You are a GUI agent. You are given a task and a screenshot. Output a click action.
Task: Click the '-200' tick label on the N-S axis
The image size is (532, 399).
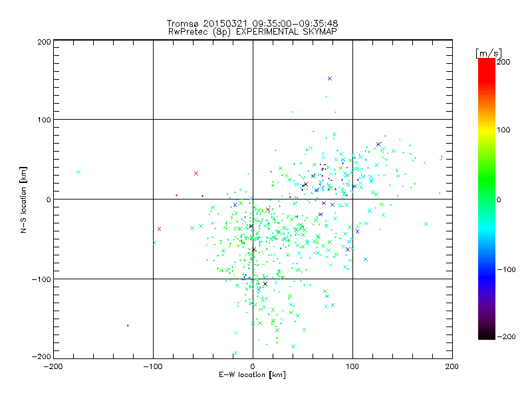point(41,356)
